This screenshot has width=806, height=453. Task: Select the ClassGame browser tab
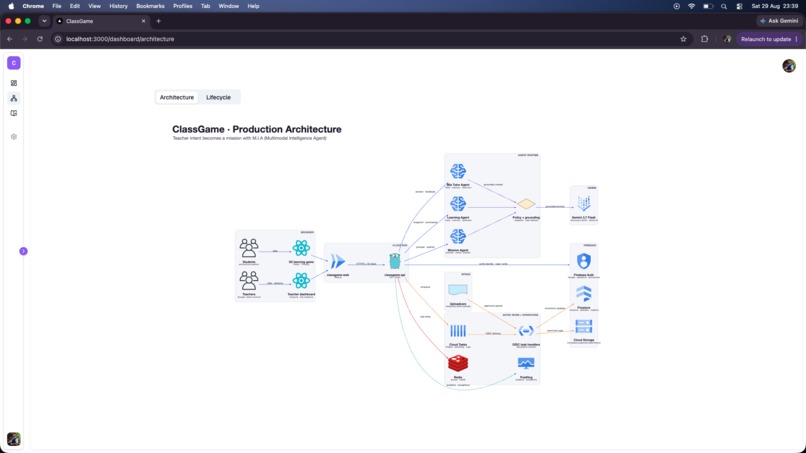pos(100,21)
